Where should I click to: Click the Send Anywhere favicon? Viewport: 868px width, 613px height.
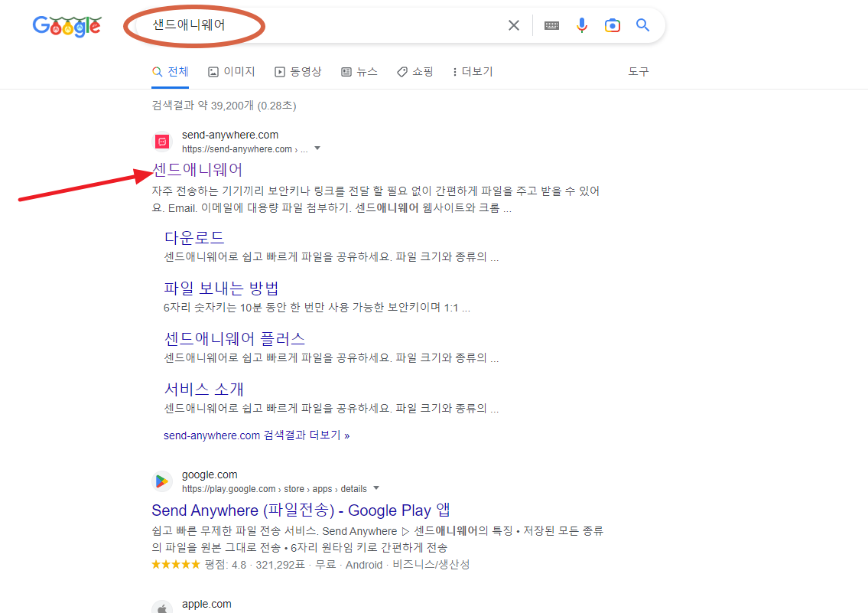coord(161,141)
